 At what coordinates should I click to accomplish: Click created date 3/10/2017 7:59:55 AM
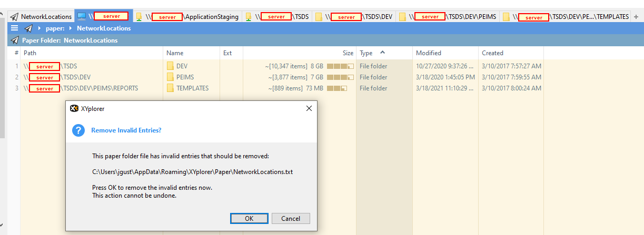pyautogui.click(x=511, y=77)
